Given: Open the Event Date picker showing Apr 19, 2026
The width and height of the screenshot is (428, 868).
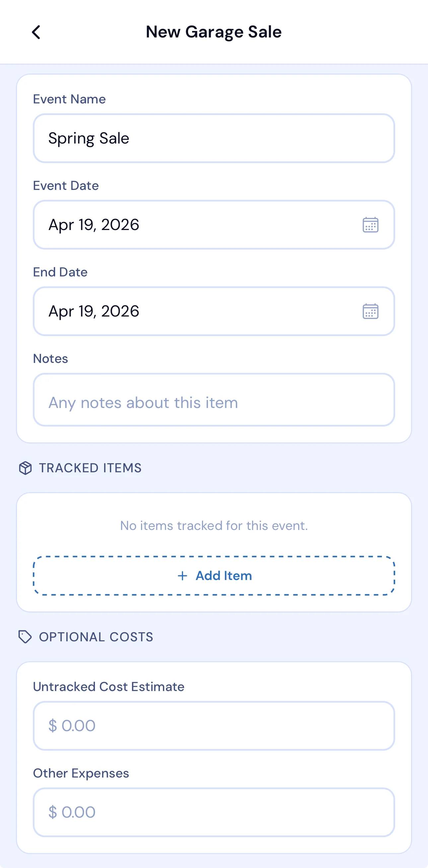Looking at the screenshot, I should pos(169,225).
